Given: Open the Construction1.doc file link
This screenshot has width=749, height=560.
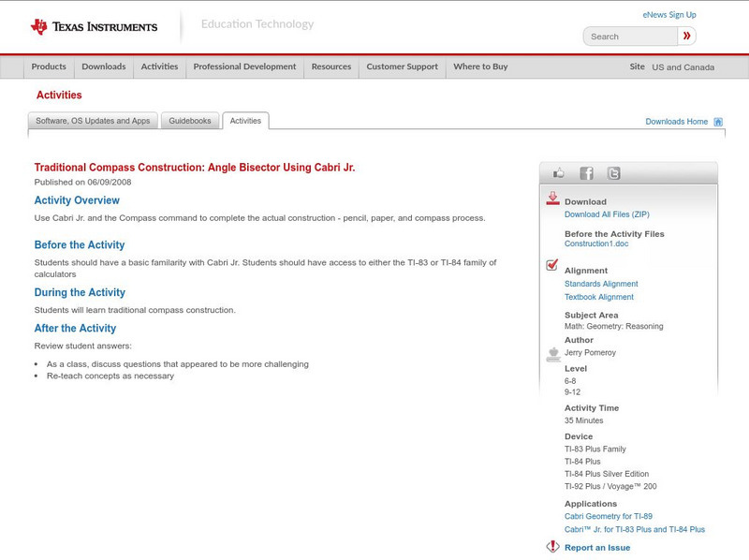Looking at the screenshot, I should click(x=596, y=243).
